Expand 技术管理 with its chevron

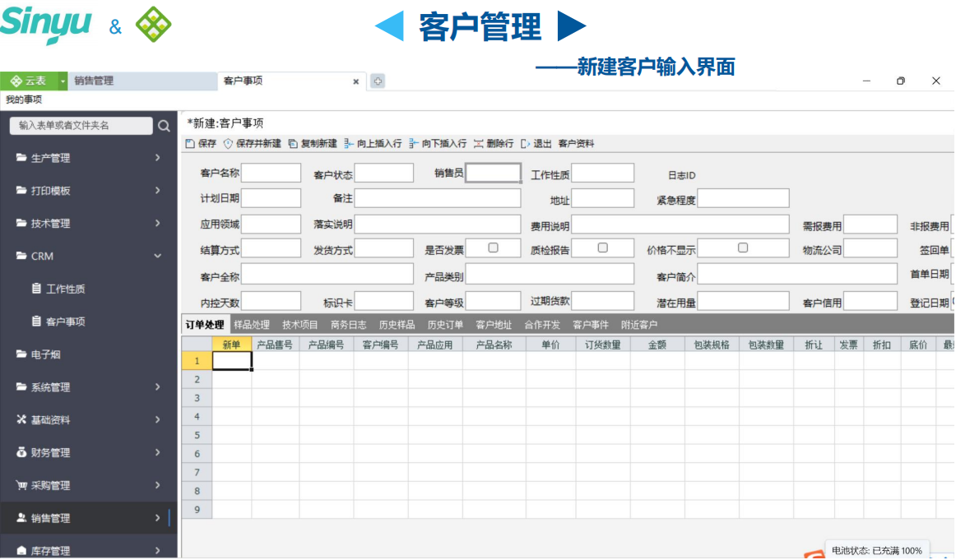click(x=157, y=224)
